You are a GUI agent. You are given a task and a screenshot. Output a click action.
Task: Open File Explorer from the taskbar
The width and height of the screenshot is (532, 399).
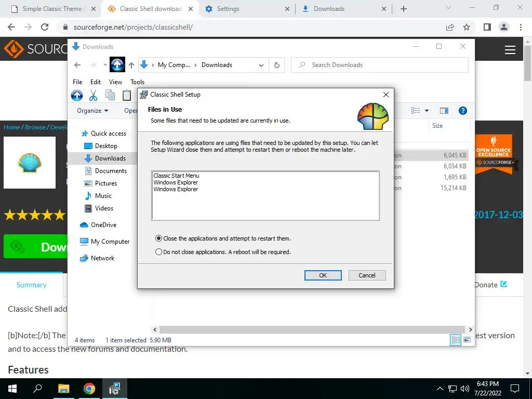pyautogui.click(x=63, y=389)
